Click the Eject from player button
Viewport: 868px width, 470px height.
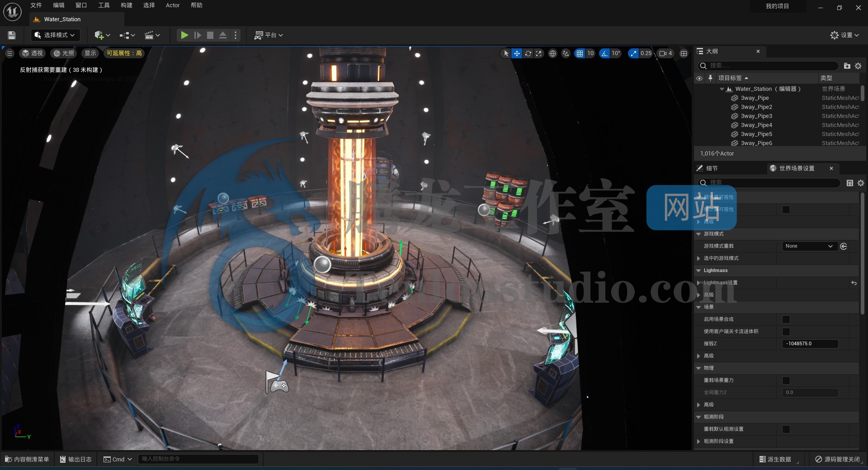(x=223, y=35)
